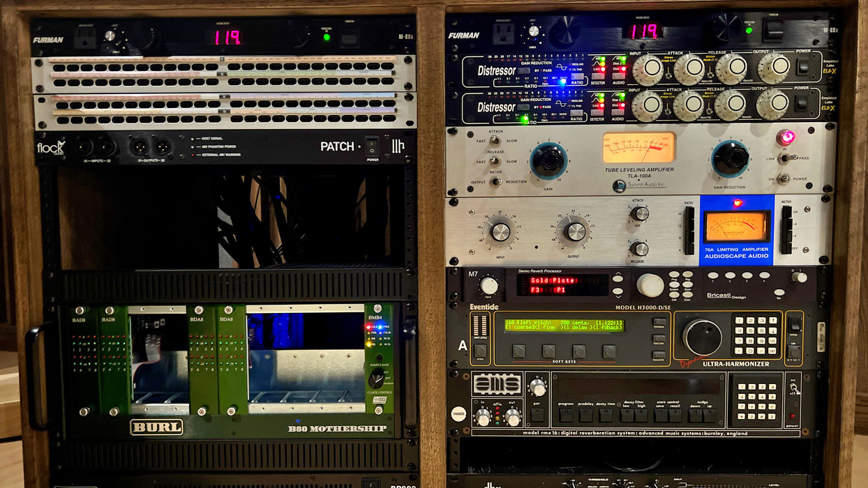
Task: Adjust the Output knob on the top Distressor
Action: click(x=774, y=68)
